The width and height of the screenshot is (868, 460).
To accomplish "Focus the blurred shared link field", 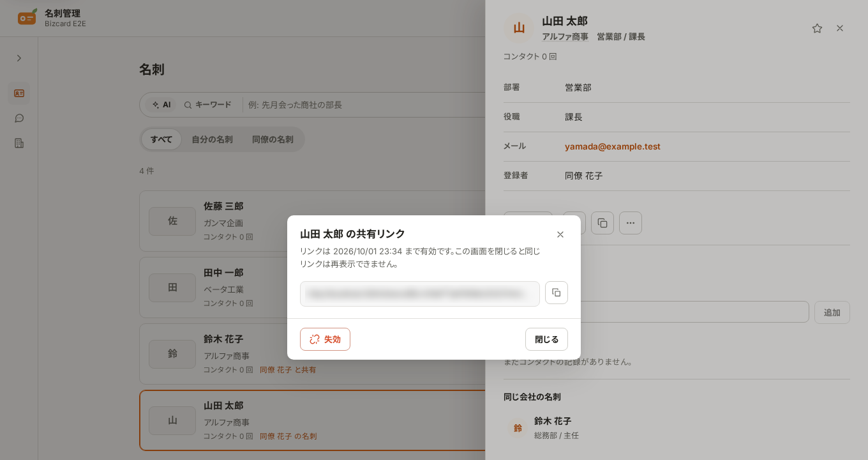I will 420,294.
